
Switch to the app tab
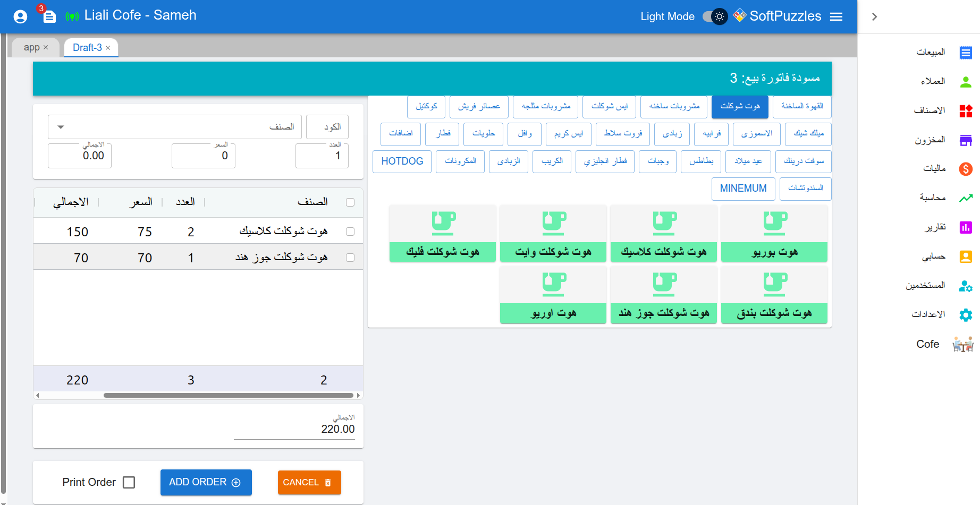(x=31, y=48)
